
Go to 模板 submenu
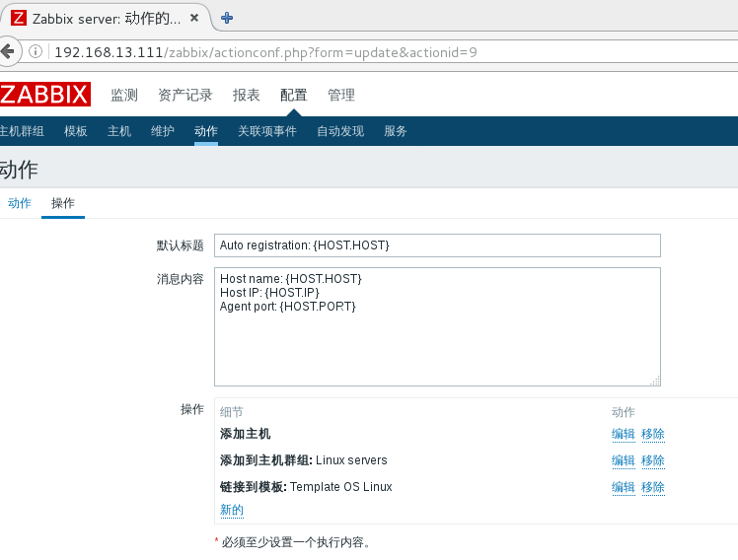click(x=76, y=131)
